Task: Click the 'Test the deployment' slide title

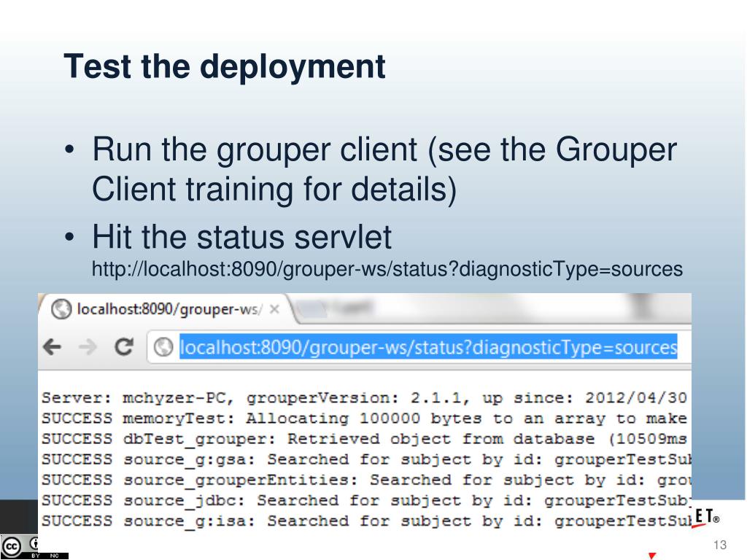Action: 225,66
